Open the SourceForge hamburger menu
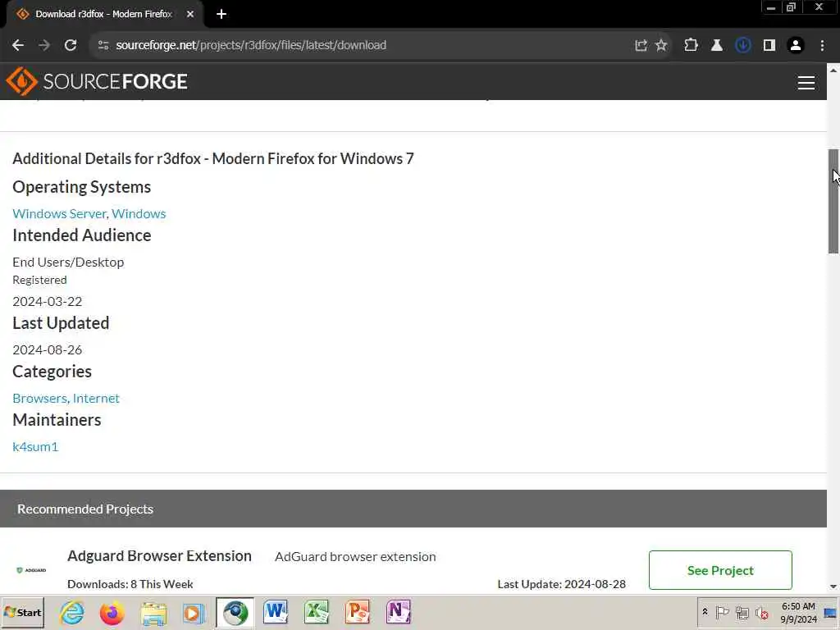Image resolution: width=840 pixels, height=630 pixels. (806, 83)
